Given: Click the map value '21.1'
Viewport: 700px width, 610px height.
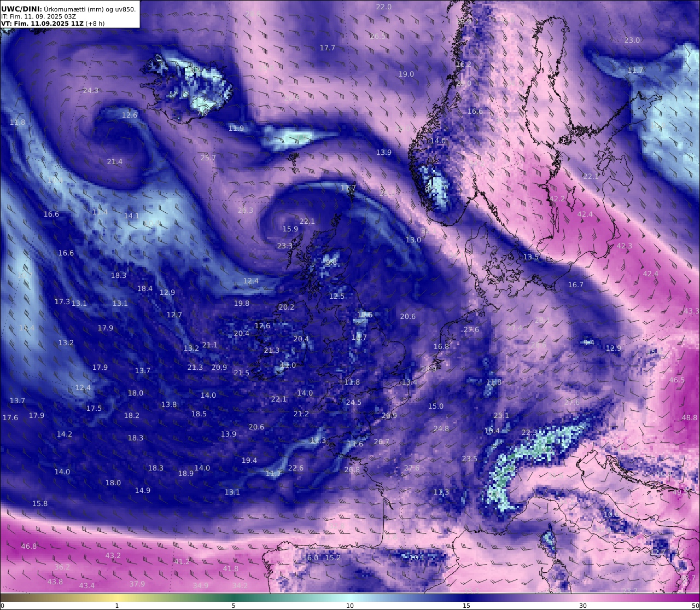Looking at the screenshot, I should click(210, 345).
